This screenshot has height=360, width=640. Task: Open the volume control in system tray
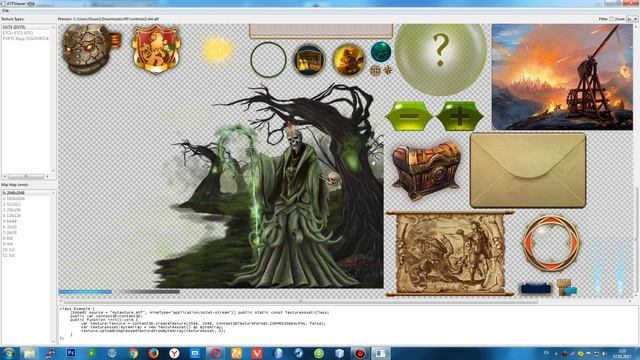pyautogui.click(x=604, y=353)
